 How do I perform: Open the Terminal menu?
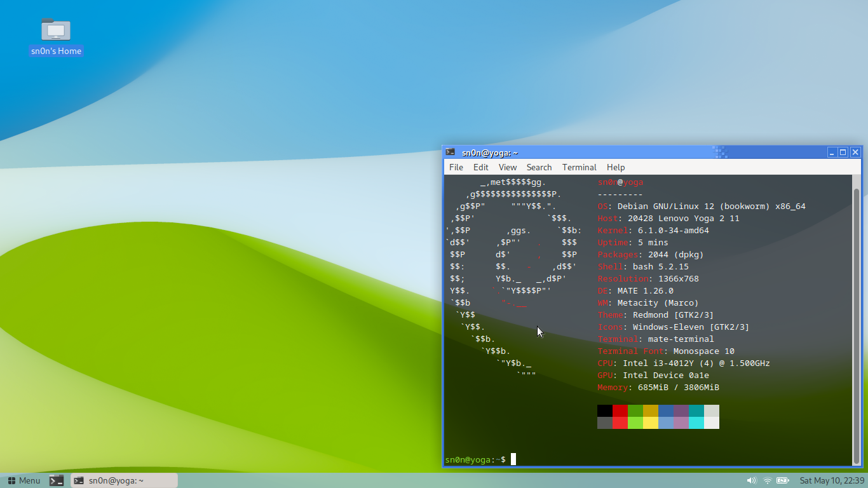(580, 167)
